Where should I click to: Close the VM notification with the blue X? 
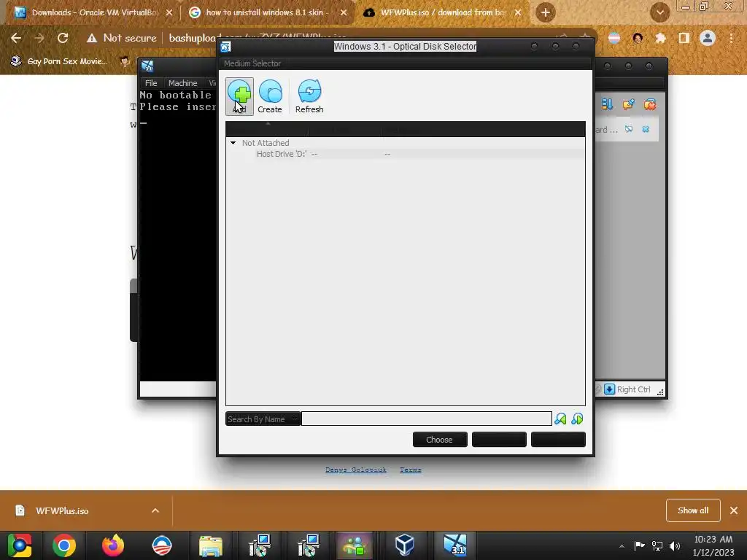pyautogui.click(x=646, y=129)
